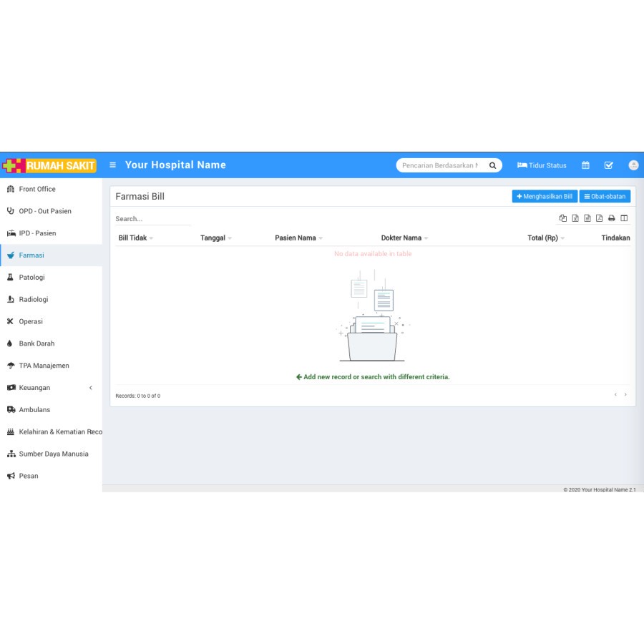Open the column visibility toggle icon

[x=624, y=218]
